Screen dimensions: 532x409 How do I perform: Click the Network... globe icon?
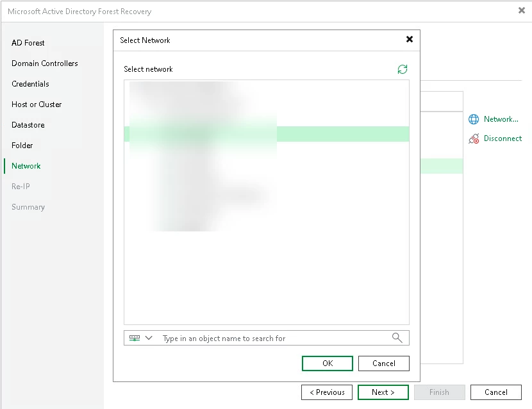[x=474, y=119]
